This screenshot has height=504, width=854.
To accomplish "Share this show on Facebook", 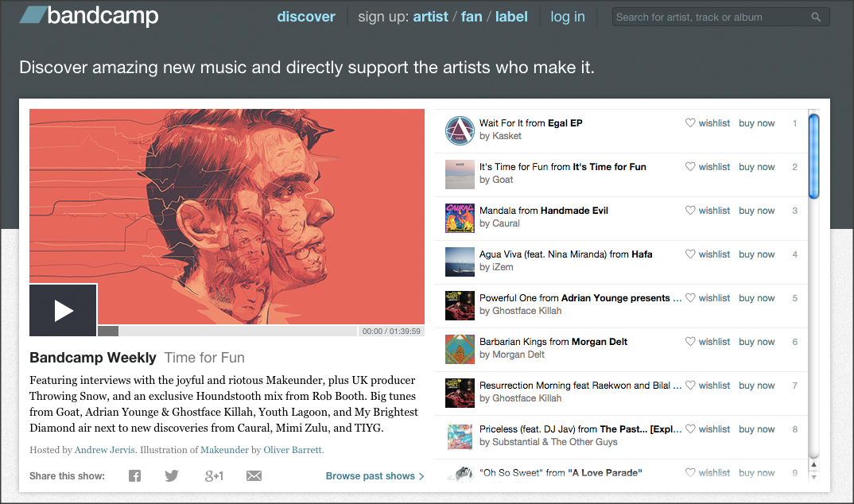I will point(134,475).
